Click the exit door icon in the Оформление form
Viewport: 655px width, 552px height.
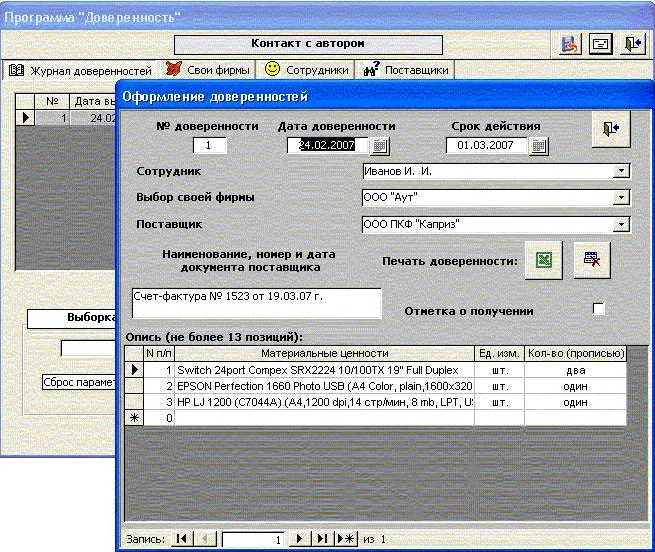coord(610,131)
